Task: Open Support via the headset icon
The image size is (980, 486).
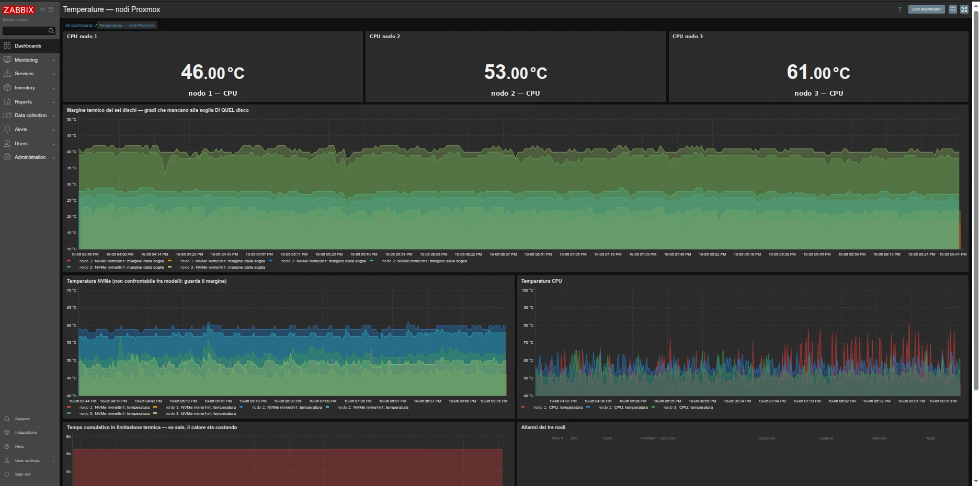Action: [7, 419]
